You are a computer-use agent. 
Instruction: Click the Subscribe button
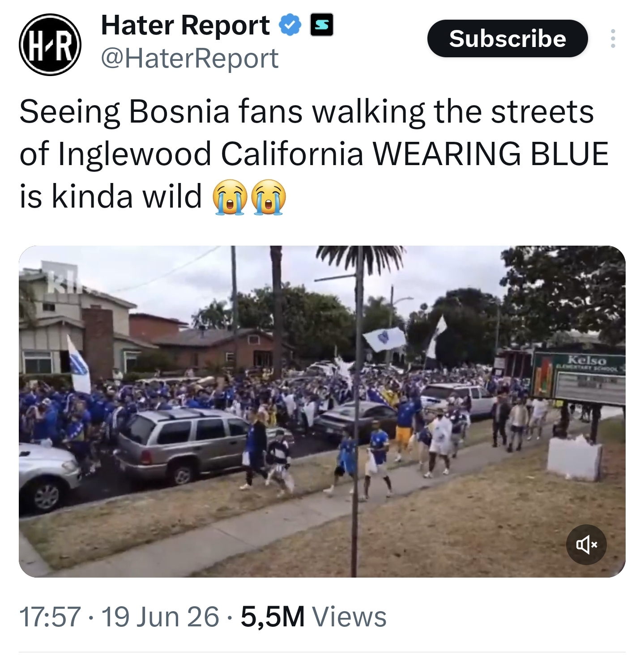point(507,38)
